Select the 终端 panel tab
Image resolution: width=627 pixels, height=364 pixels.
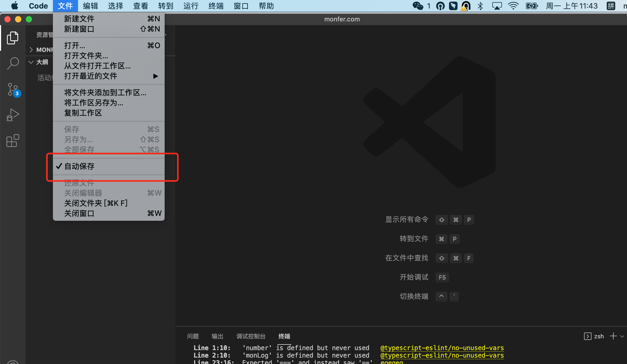(284, 336)
